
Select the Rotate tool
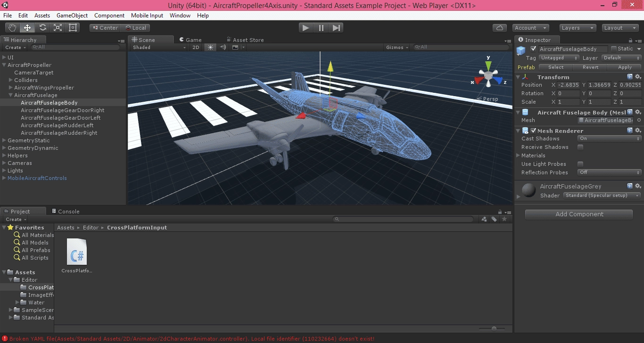[x=43, y=28]
